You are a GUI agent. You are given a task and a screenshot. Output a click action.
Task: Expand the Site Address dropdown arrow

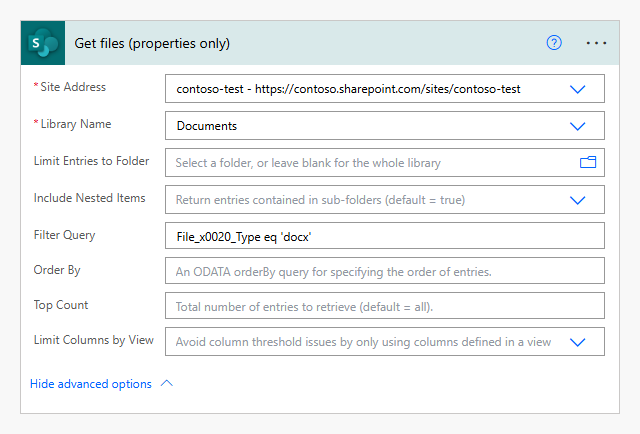[578, 89]
